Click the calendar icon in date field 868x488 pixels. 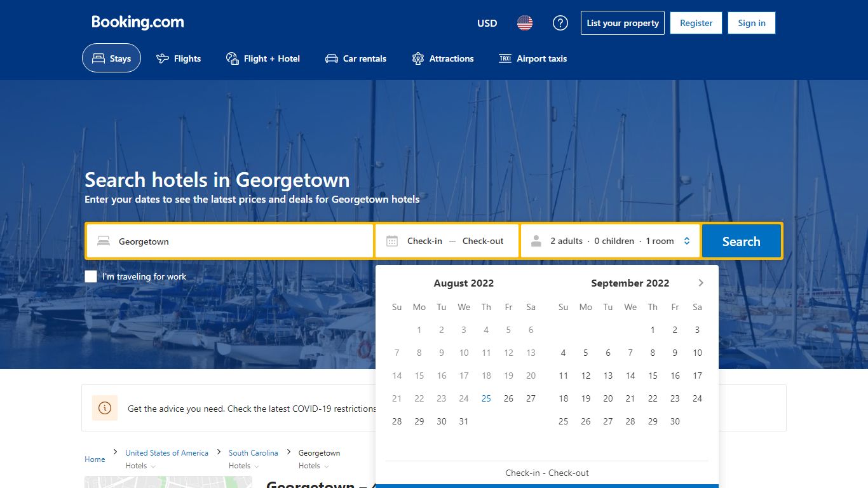coord(392,241)
